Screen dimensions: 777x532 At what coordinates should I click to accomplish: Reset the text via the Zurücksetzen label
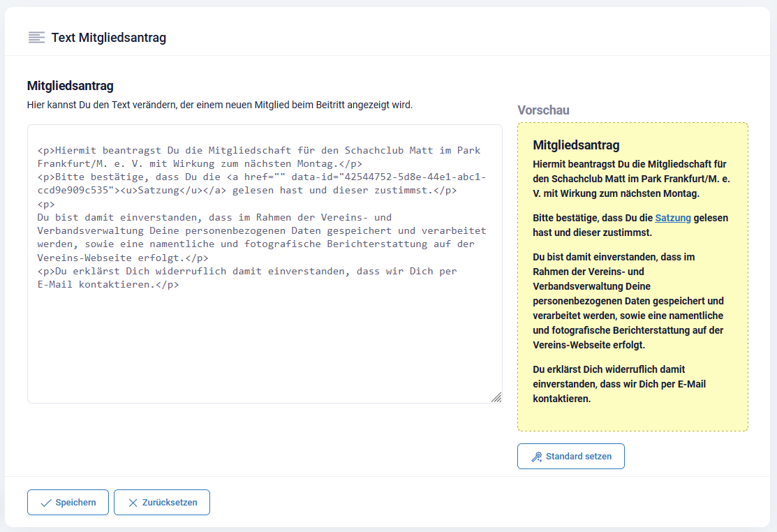point(170,503)
